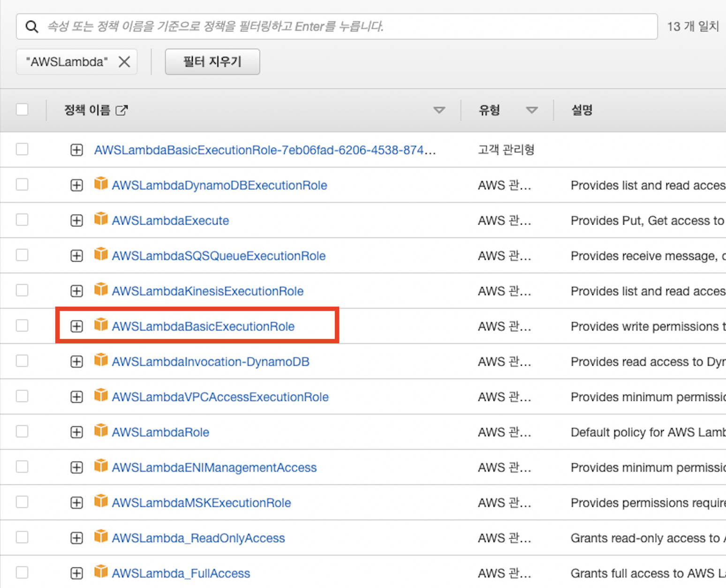This screenshot has width=726, height=588.
Task: Expand AWSLambdaDynamoDBExecutionRole policy details
Action: click(x=76, y=185)
